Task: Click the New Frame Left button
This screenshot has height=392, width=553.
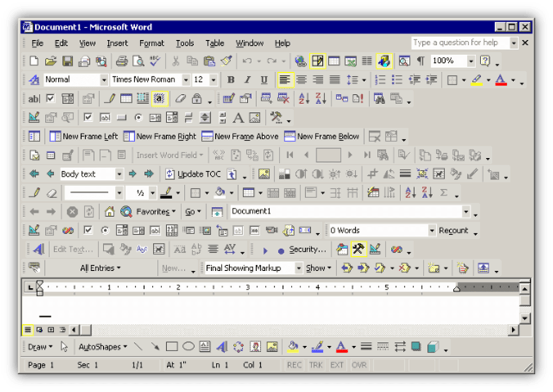Action: click(x=83, y=137)
